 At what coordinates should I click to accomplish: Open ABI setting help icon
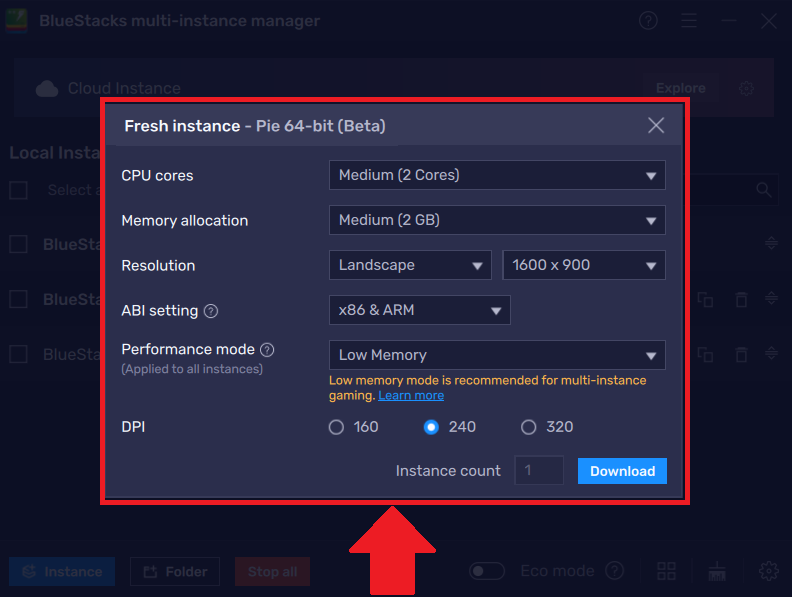pyautogui.click(x=211, y=311)
